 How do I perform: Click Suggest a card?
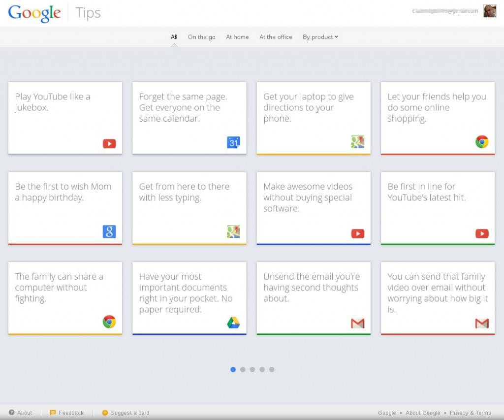pos(125,413)
